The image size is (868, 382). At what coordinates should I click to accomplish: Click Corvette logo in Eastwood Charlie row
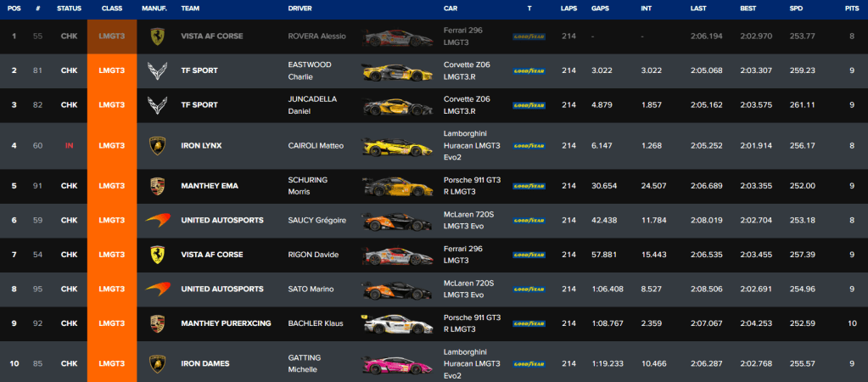click(x=157, y=70)
